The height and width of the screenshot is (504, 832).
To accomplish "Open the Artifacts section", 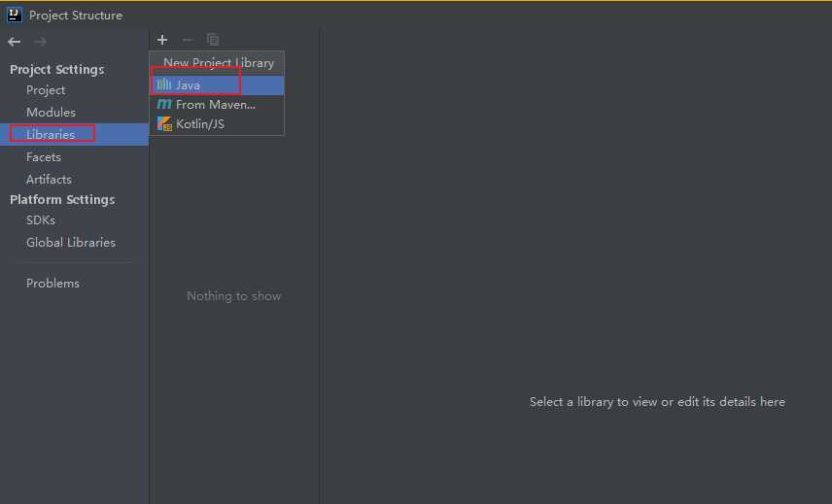I will coord(49,179).
